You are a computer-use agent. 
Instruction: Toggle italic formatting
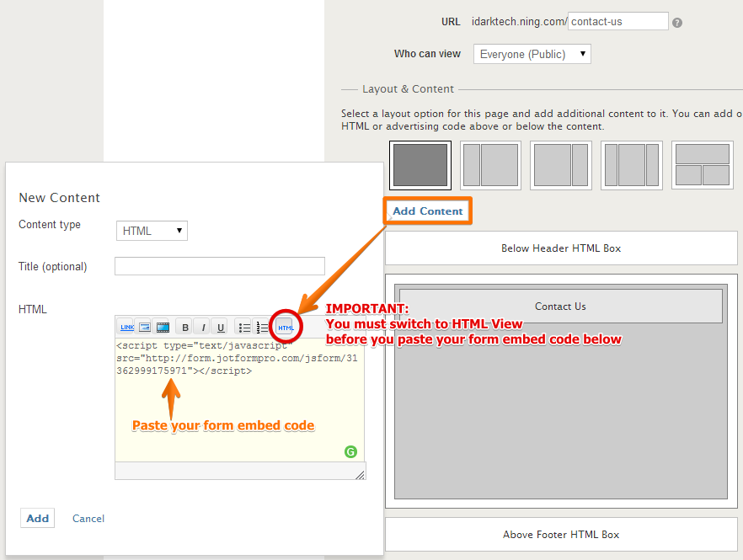point(202,328)
